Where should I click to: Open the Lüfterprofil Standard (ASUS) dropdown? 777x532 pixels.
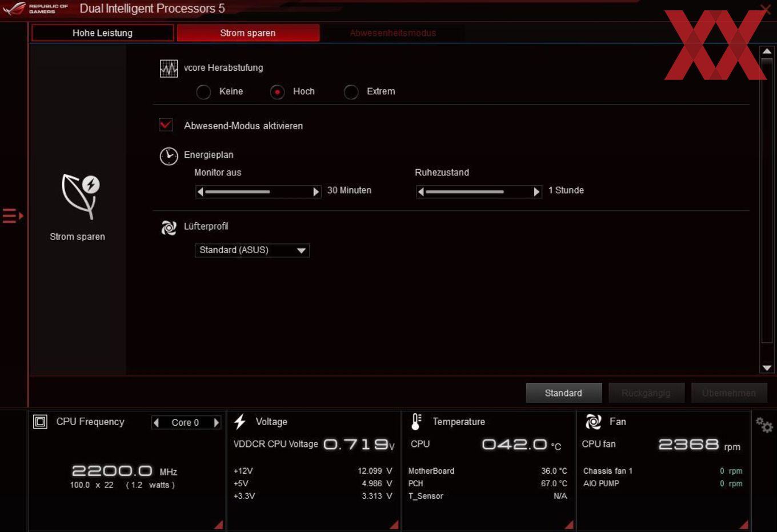[252, 250]
